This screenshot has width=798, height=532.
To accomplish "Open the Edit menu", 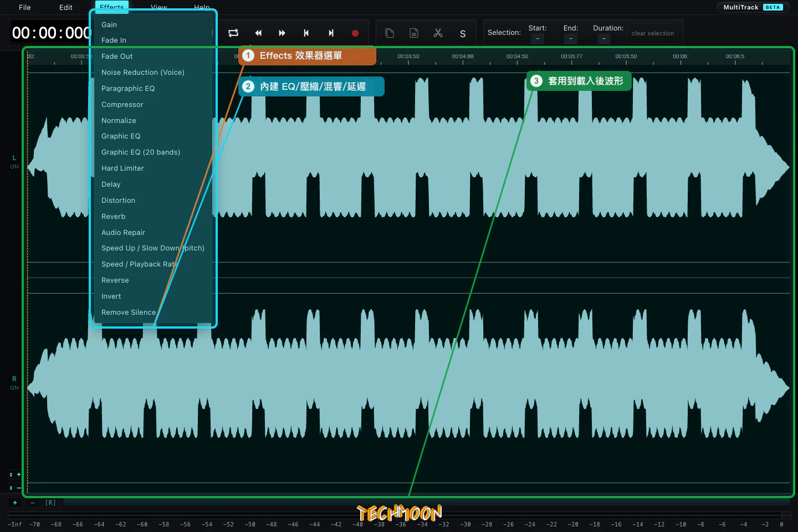I will click(x=66, y=7).
